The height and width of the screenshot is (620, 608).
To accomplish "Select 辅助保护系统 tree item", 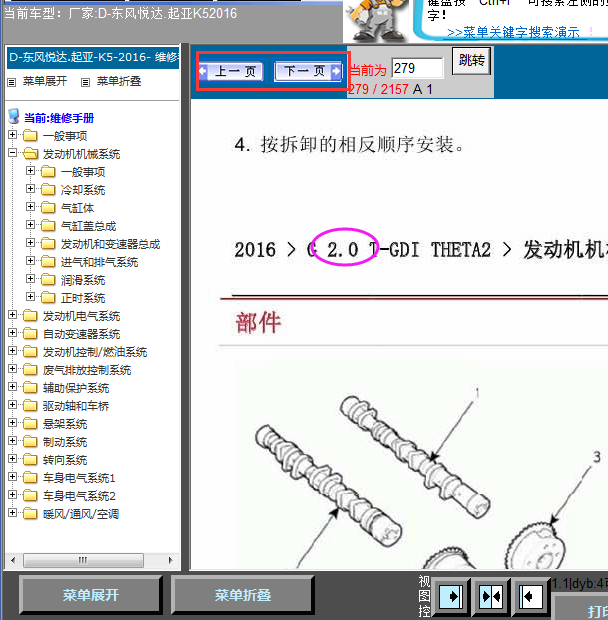I will point(76,388).
